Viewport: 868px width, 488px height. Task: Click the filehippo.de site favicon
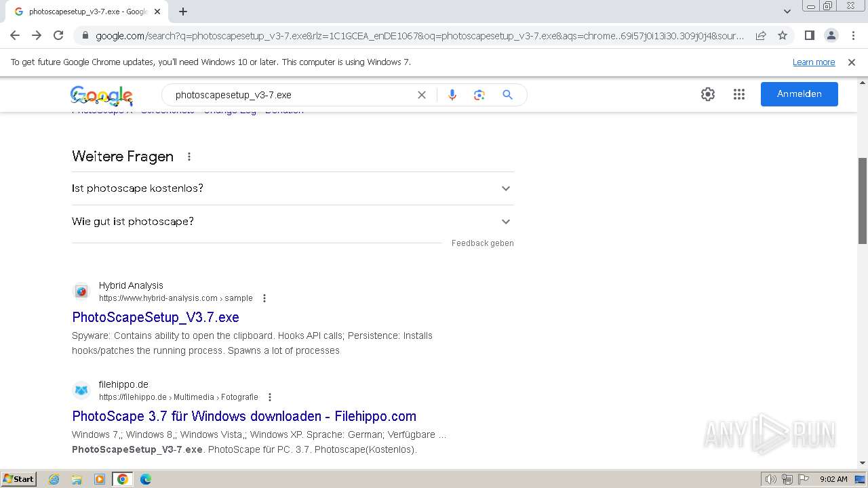pyautogui.click(x=81, y=390)
